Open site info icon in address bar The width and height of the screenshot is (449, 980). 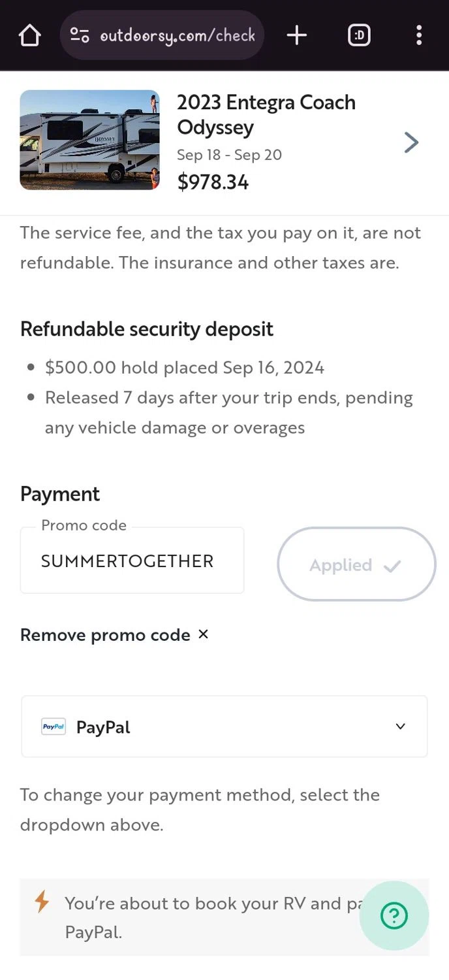tap(80, 35)
